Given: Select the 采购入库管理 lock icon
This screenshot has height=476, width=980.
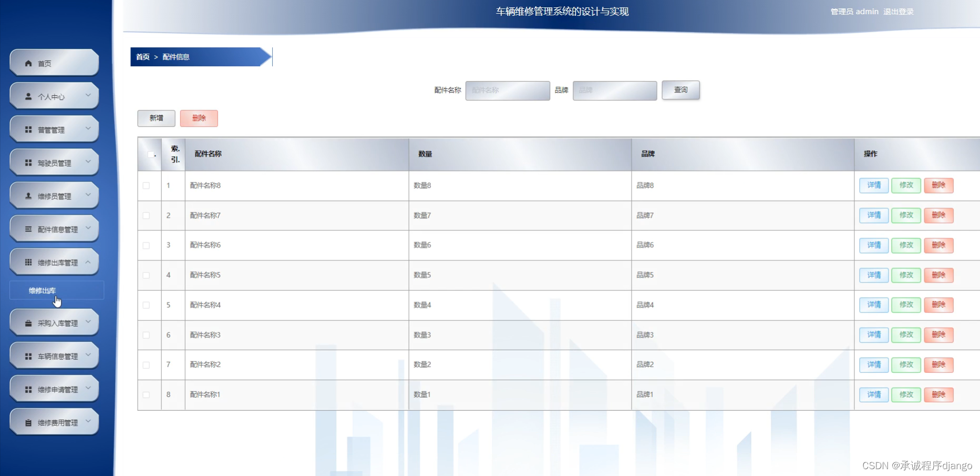Looking at the screenshot, I should coord(28,322).
